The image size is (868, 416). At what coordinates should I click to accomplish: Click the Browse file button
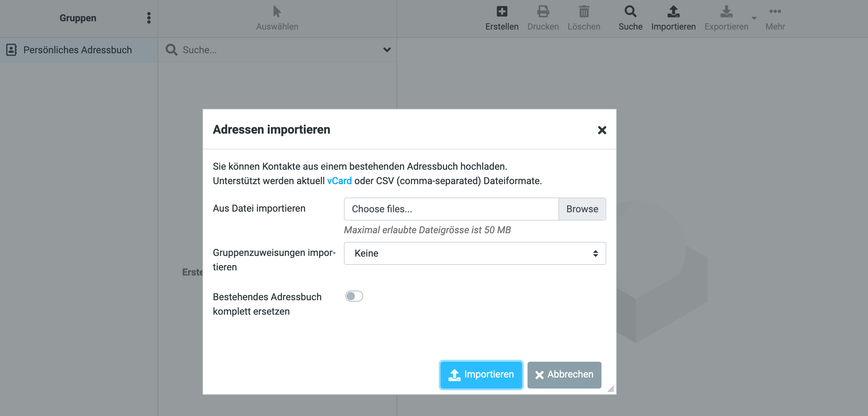pyautogui.click(x=582, y=209)
